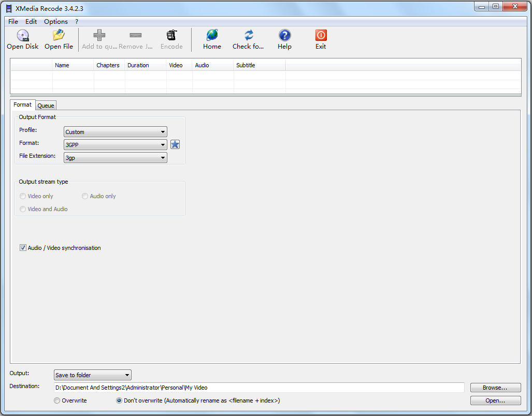Toggle Audio / Video synchronisation checkbox
The width and height of the screenshot is (532, 416).
point(23,248)
